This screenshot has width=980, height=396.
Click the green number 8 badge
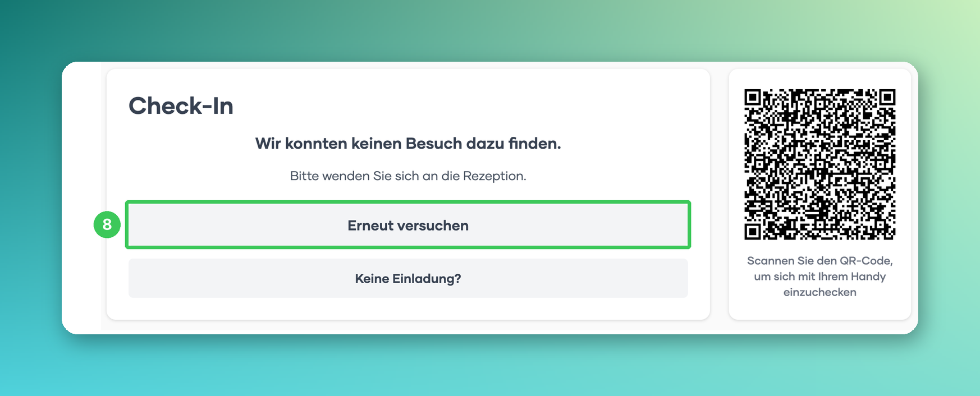[x=107, y=224]
